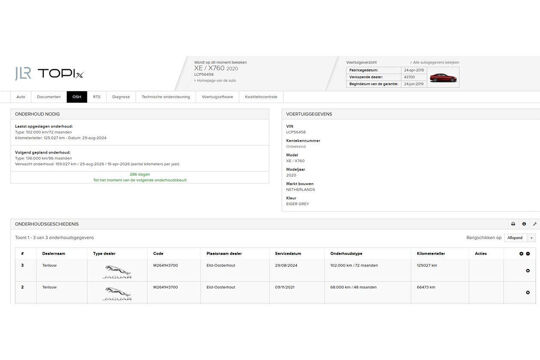This screenshot has width=540, height=360.
Task: Select the OSH tab
Action: (x=77, y=97)
